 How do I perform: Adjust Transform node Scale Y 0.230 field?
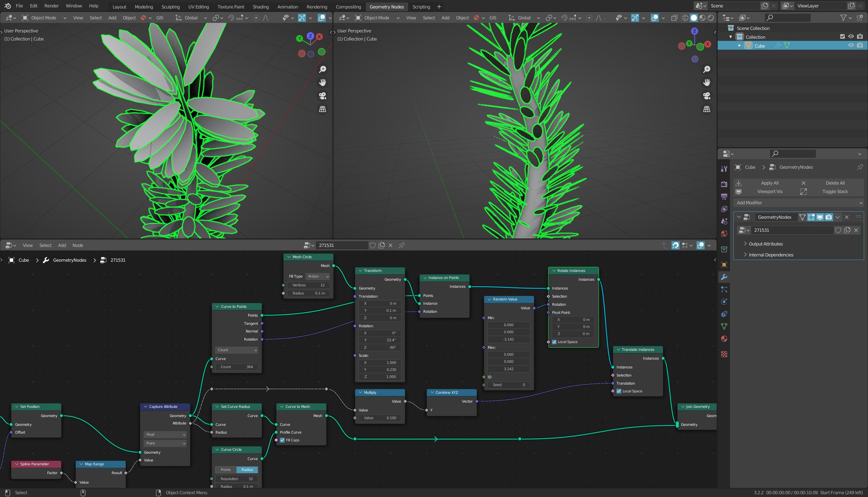click(x=380, y=370)
